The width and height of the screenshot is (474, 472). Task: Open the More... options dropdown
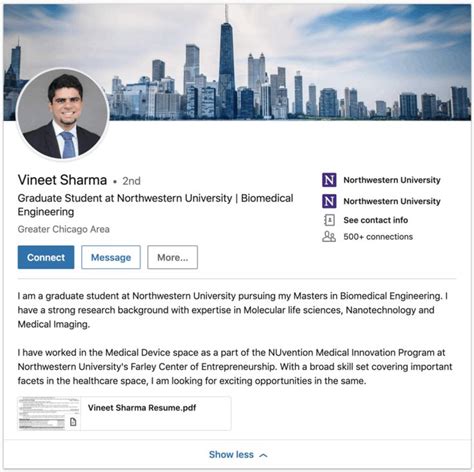click(x=172, y=257)
